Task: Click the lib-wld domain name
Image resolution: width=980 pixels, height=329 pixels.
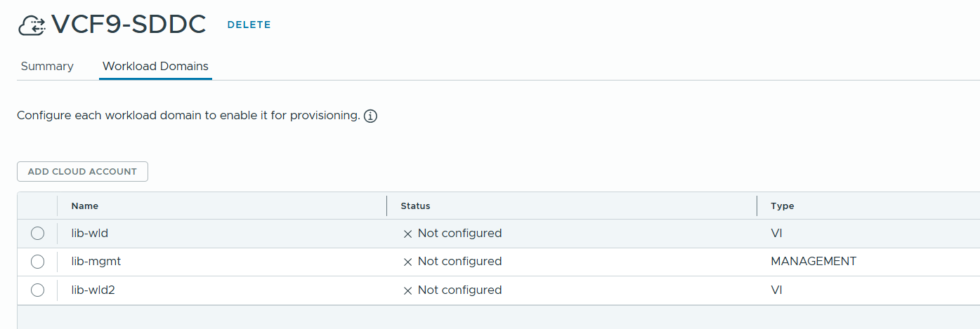Action: [90, 234]
